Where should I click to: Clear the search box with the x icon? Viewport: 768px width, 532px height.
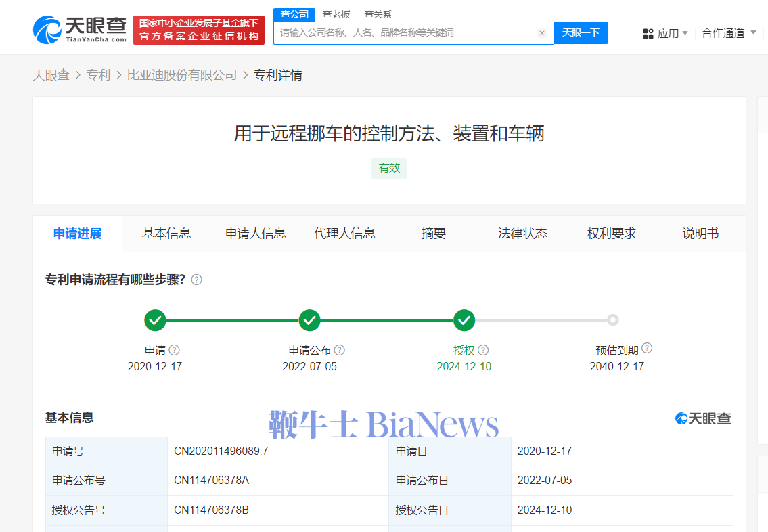point(542,33)
